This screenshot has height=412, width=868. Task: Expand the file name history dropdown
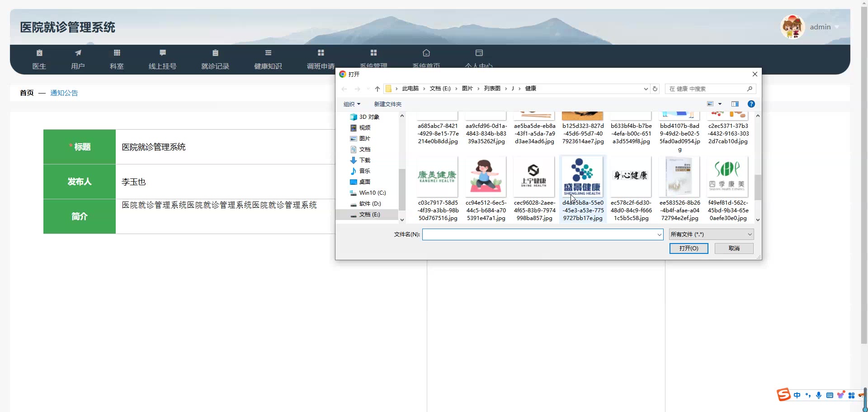[659, 234]
